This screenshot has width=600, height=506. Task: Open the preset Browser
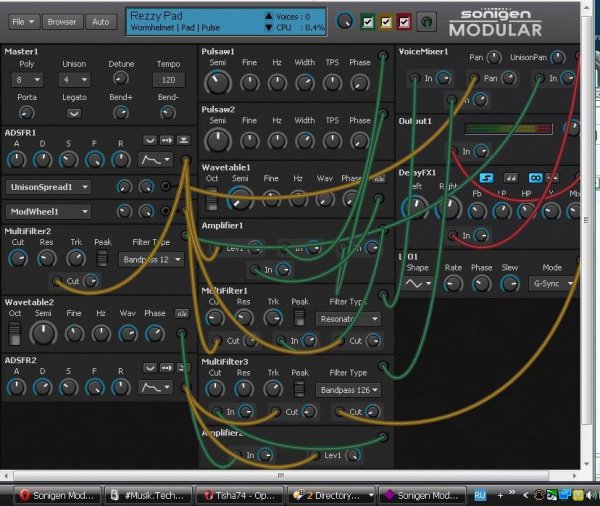62,22
